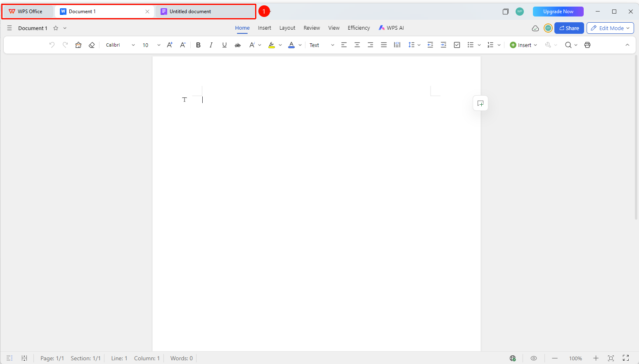Image resolution: width=639 pixels, height=364 pixels.
Task: Apply the yellow highlight color
Action: [x=271, y=45]
